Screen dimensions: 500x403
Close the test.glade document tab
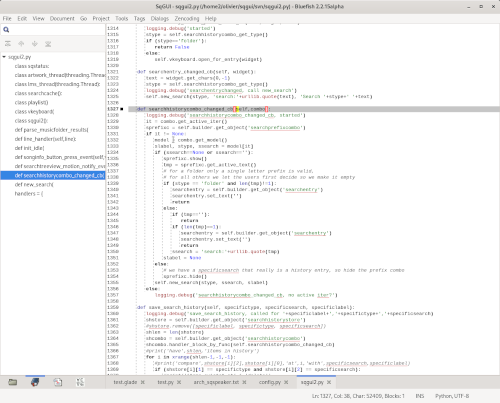[143, 382]
